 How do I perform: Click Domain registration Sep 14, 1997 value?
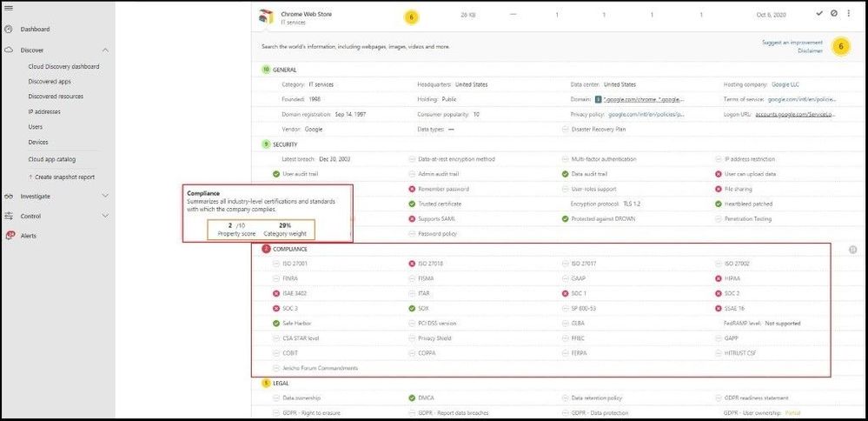click(x=350, y=115)
